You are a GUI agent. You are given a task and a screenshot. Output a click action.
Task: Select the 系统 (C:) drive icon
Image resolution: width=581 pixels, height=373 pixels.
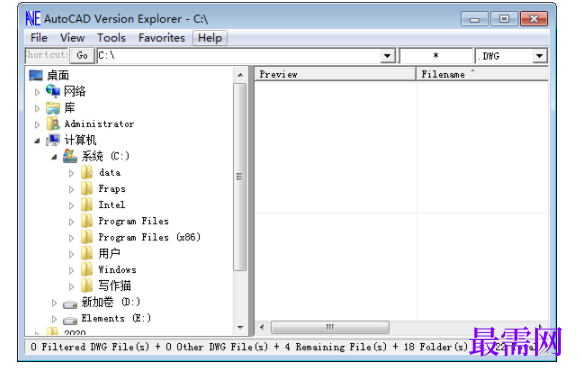tap(70, 156)
